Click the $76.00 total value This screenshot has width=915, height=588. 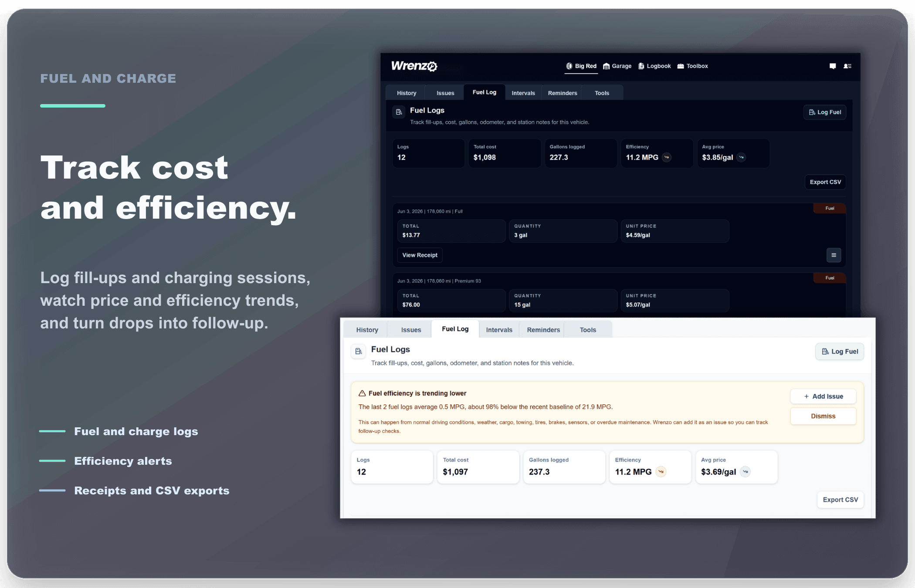pyautogui.click(x=411, y=305)
